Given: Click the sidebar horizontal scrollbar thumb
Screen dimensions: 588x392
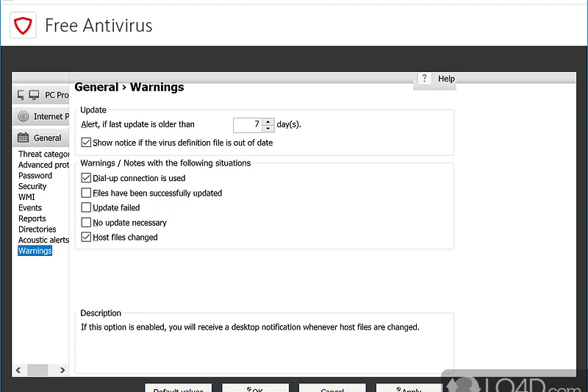Looking at the screenshot, I should click(37, 370).
